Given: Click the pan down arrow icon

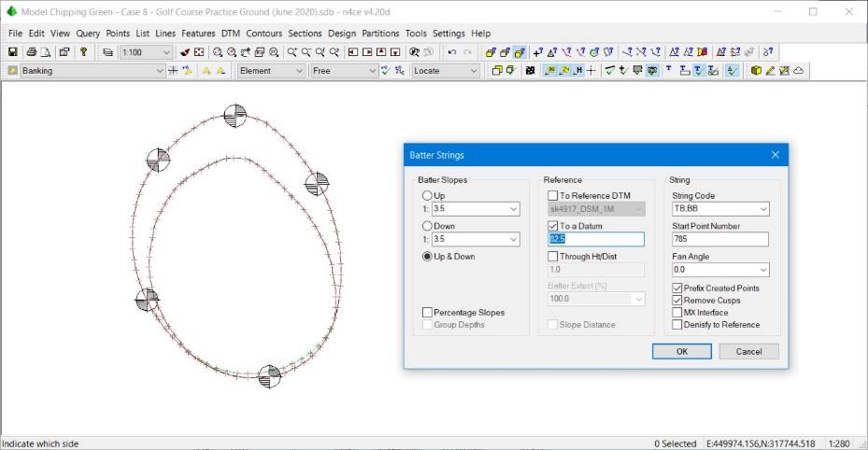Looking at the screenshot, I should (395, 52).
